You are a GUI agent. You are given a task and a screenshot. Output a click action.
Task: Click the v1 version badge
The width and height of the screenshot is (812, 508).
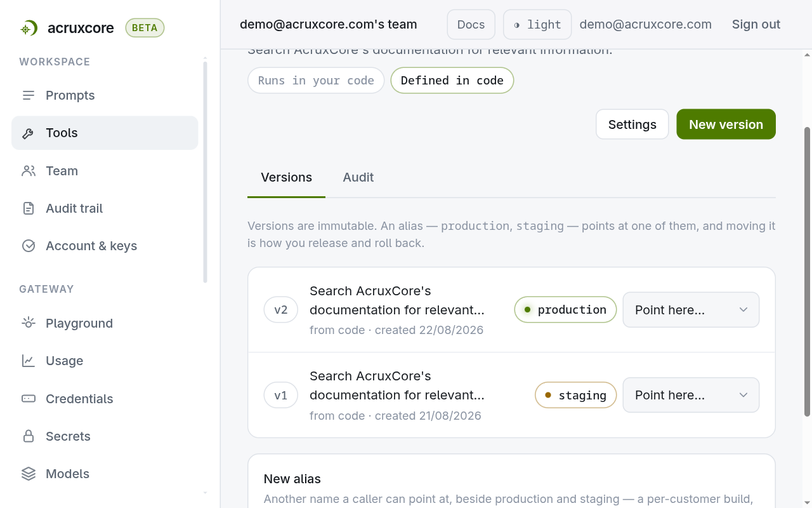281,395
